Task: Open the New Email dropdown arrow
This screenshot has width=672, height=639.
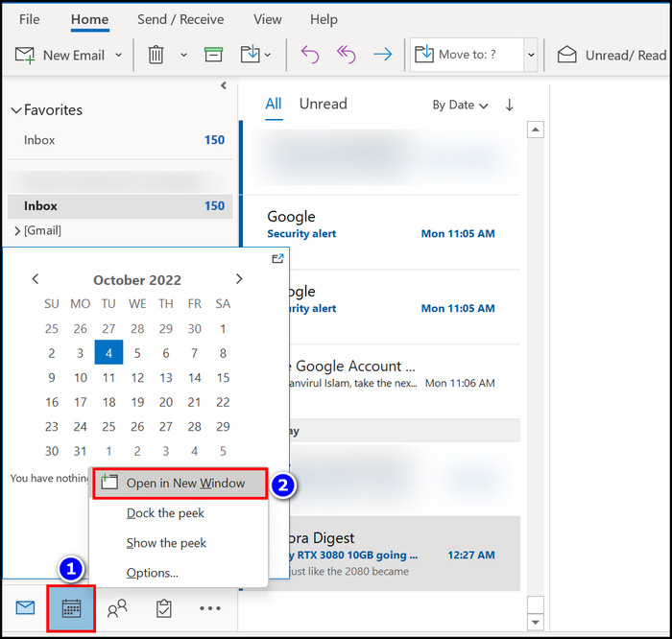Action: point(119,55)
